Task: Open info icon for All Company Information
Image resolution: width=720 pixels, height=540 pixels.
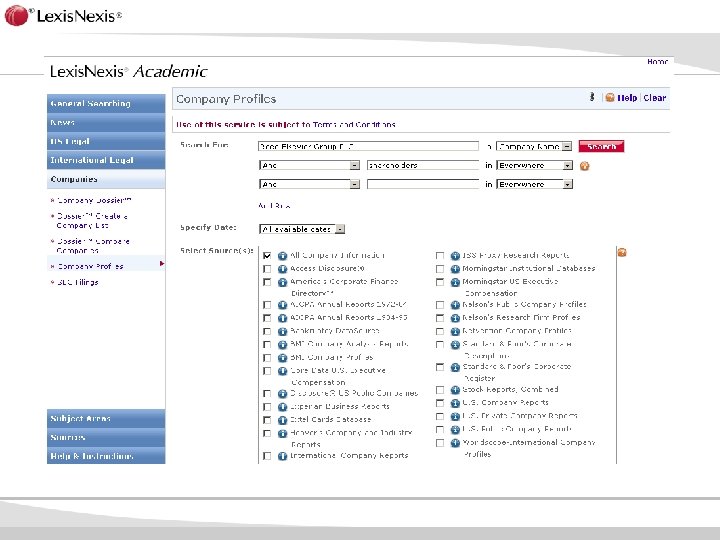Action: click(x=282, y=256)
